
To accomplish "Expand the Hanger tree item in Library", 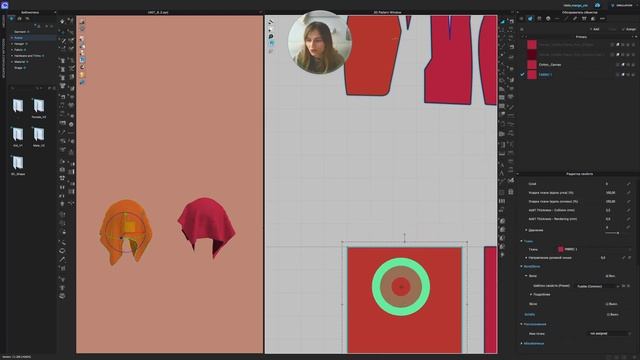I will coord(12,44).
